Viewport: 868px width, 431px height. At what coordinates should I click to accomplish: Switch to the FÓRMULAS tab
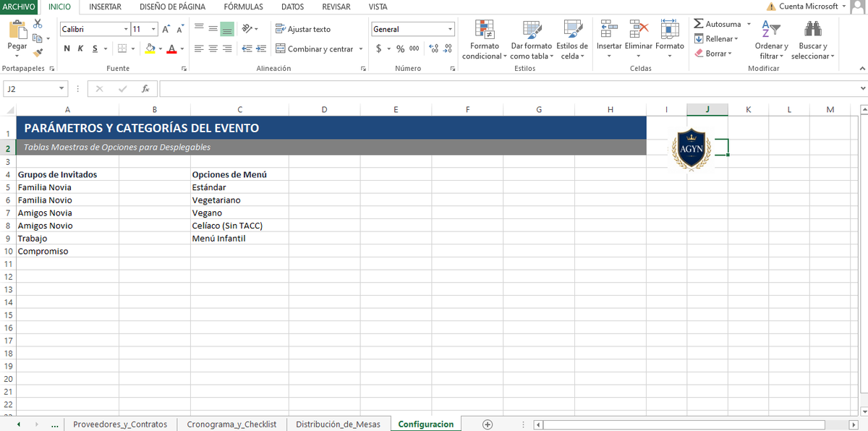click(243, 7)
